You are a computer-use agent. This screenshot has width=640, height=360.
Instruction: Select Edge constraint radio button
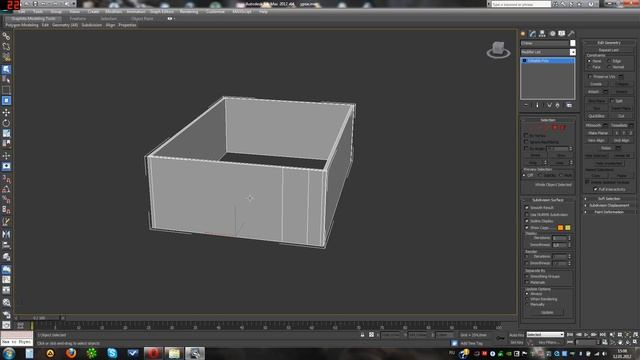[609, 61]
